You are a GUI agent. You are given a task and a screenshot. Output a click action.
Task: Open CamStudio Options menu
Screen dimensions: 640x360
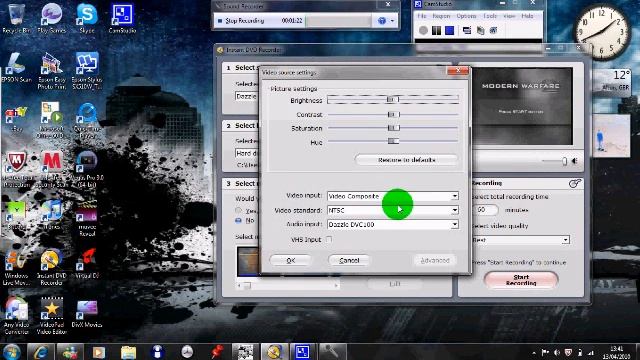coord(466,16)
